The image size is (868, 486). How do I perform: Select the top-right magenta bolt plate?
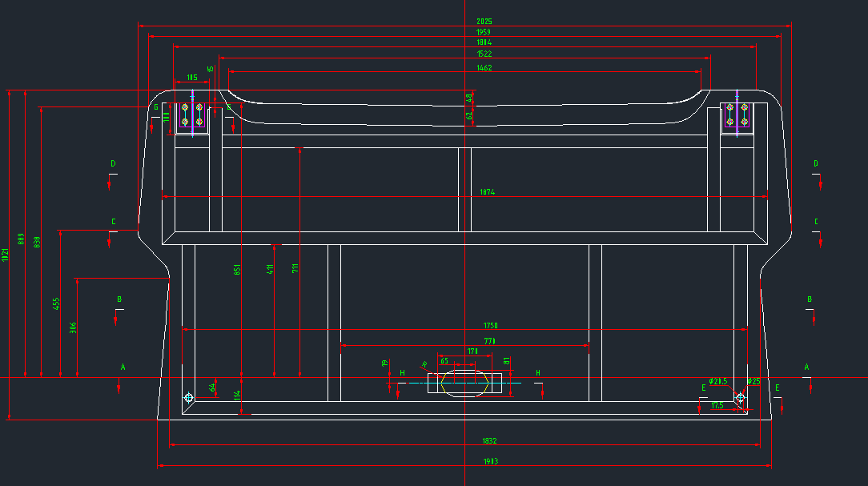tap(737, 116)
